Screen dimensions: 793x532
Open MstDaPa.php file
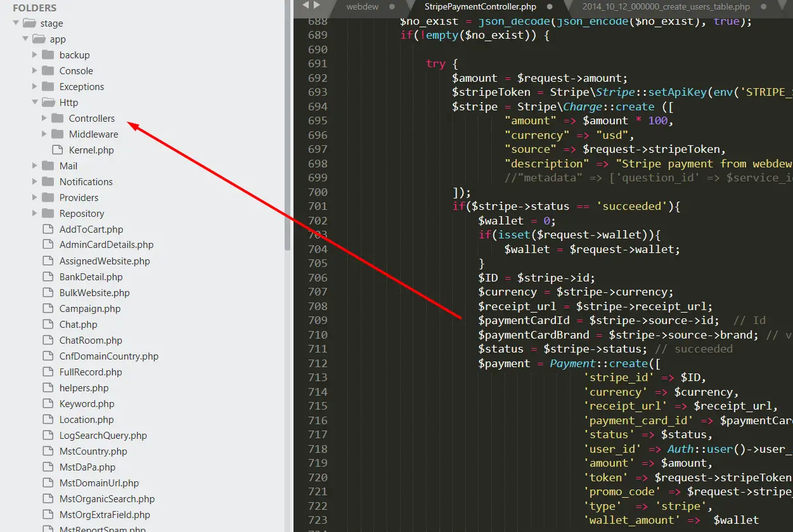click(x=87, y=467)
